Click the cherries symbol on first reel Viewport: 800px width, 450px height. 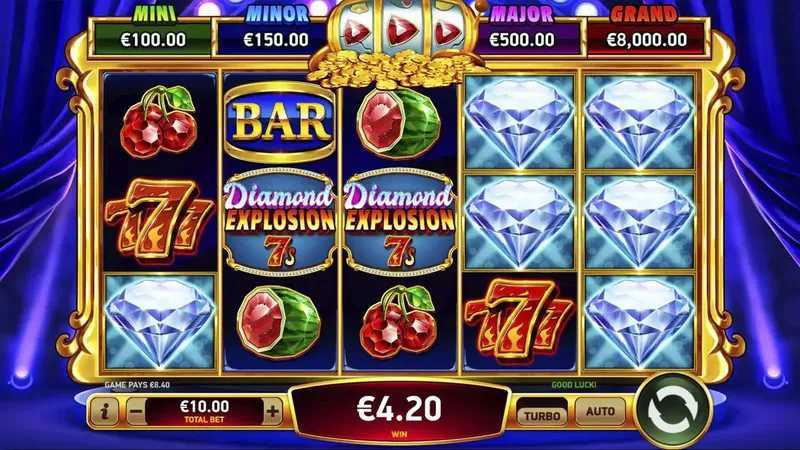pos(158,121)
